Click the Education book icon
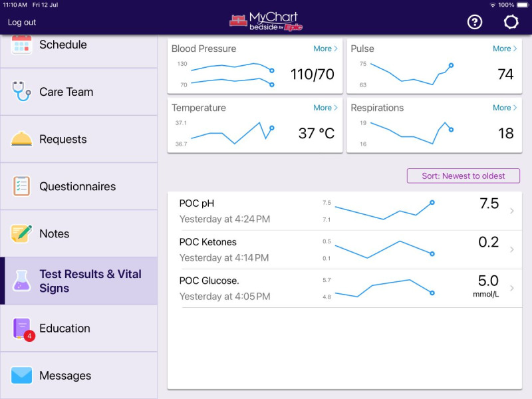The width and height of the screenshot is (532, 399). click(21, 328)
